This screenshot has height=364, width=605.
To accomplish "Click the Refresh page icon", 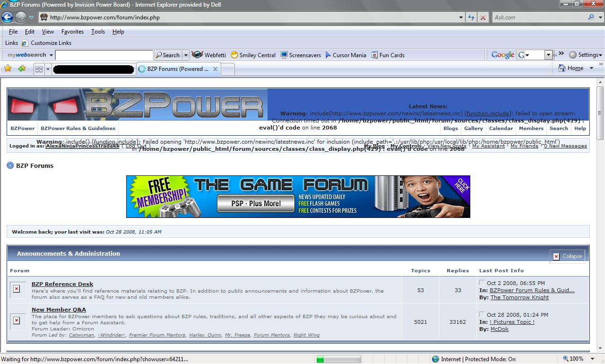I will [x=471, y=17].
